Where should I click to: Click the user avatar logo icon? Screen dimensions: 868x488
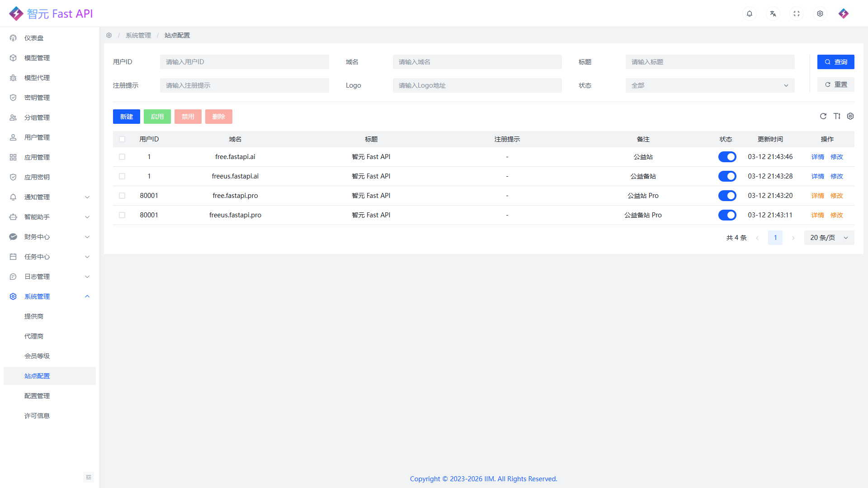(844, 14)
